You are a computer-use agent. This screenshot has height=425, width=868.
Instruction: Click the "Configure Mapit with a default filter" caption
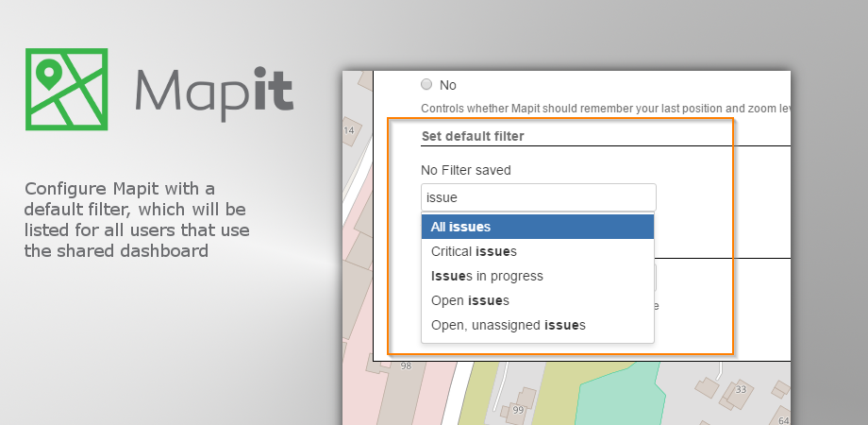pos(137,220)
